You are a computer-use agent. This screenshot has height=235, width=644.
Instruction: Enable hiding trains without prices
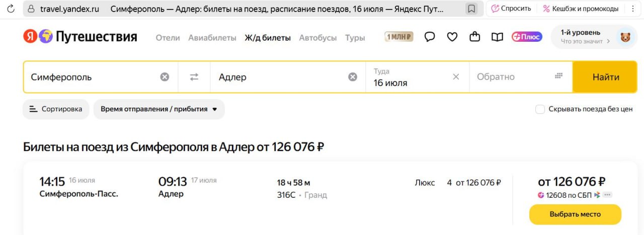(x=540, y=109)
